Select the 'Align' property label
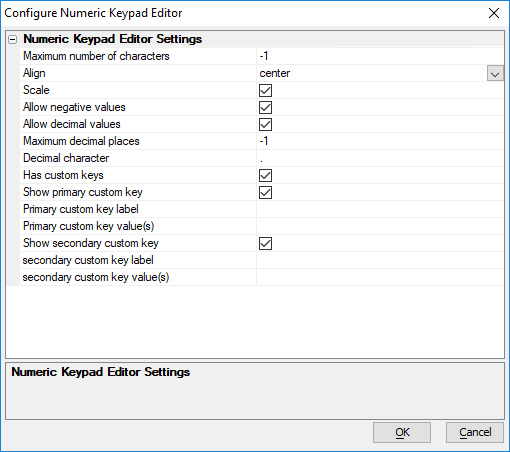 pyautogui.click(x=34, y=73)
